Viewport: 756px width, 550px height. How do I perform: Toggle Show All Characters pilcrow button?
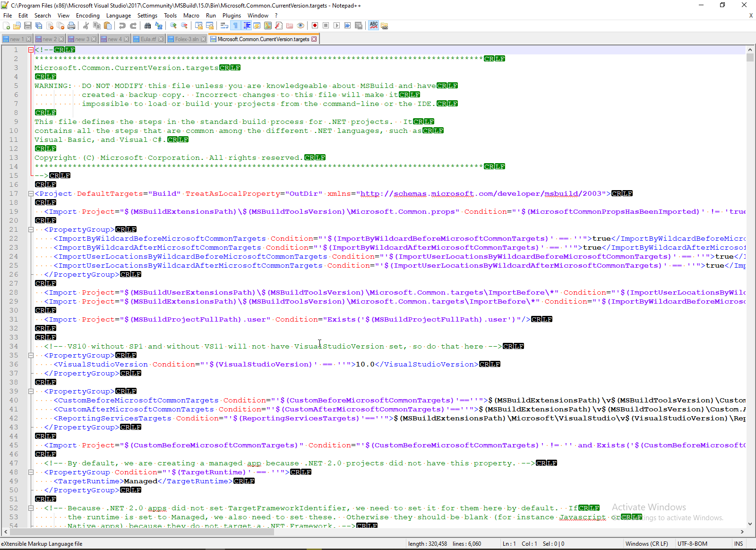[235, 26]
